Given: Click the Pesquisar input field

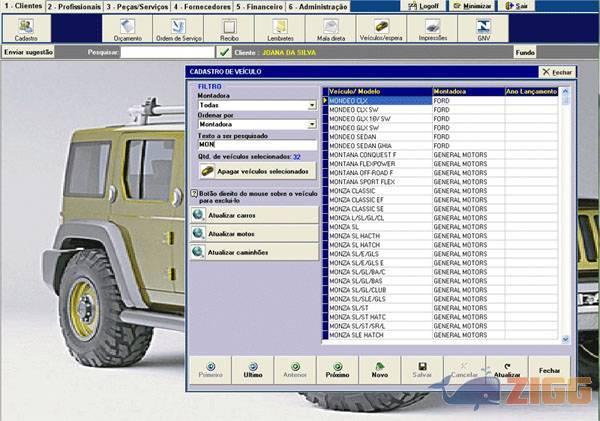Looking at the screenshot, I should 167,52.
